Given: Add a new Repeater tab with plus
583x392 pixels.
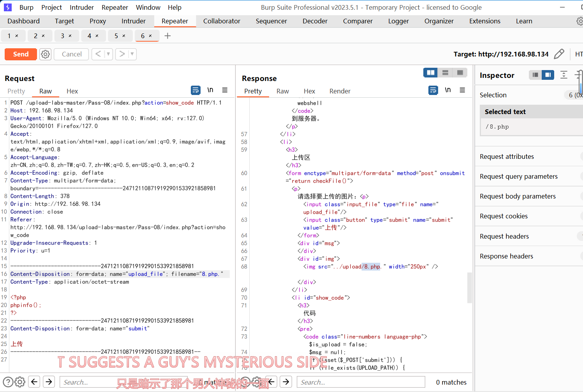Looking at the screenshot, I should pos(167,36).
